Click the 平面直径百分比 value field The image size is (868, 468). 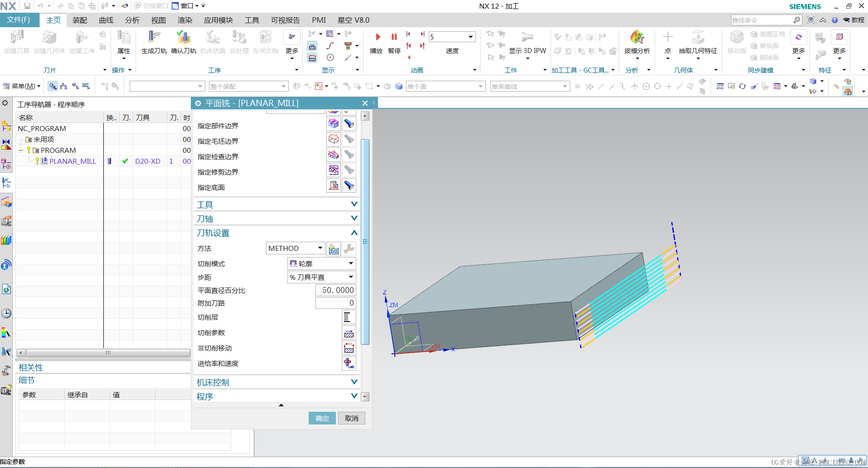point(336,290)
